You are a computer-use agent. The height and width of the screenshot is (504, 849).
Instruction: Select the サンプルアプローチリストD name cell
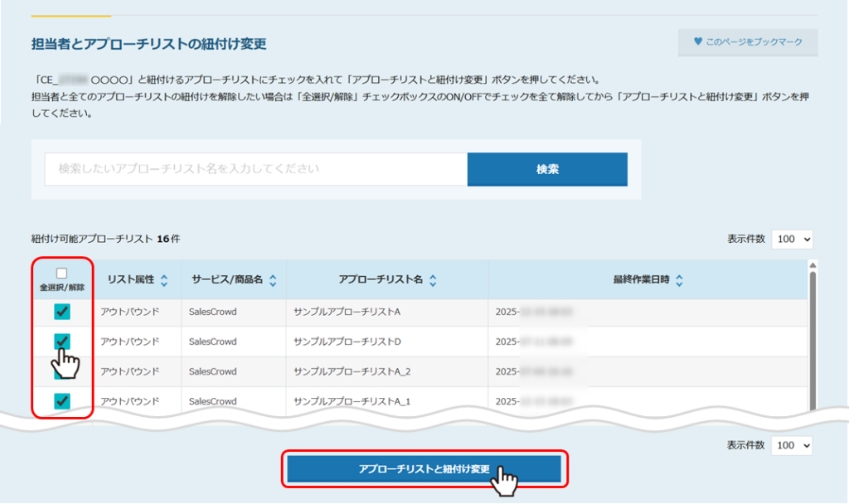pos(347,342)
